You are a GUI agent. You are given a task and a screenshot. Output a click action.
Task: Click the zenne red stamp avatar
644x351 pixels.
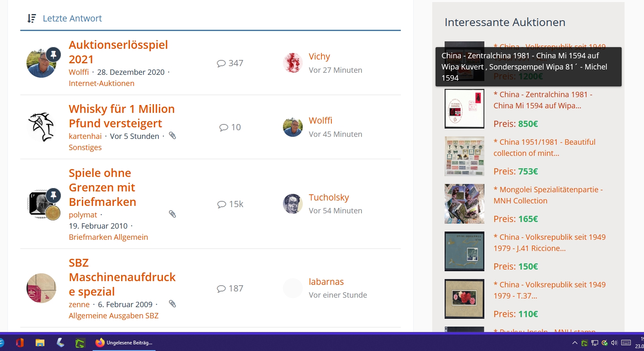[x=41, y=288]
